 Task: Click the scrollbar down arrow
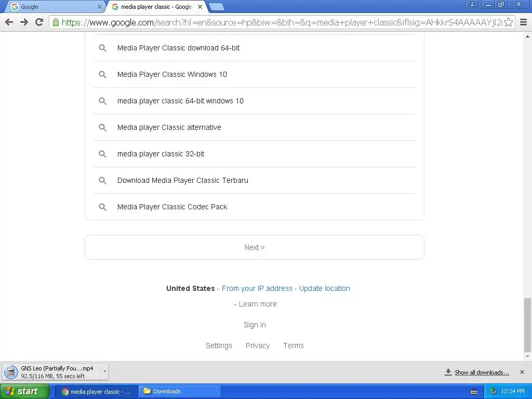pos(527,356)
